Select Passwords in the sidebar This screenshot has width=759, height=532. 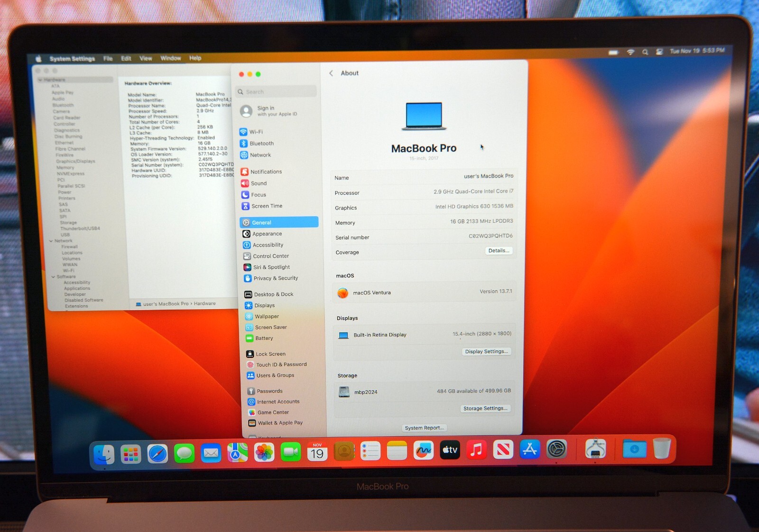coord(265,391)
